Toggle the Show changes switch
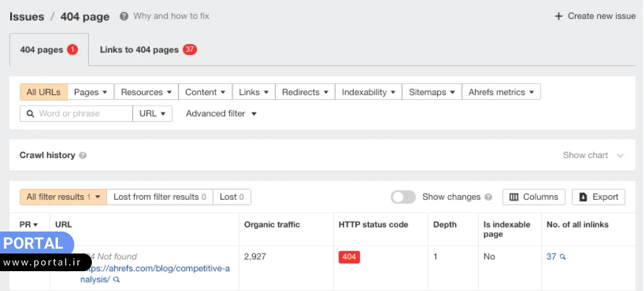The width and height of the screenshot is (644, 291). click(x=403, y=197)
